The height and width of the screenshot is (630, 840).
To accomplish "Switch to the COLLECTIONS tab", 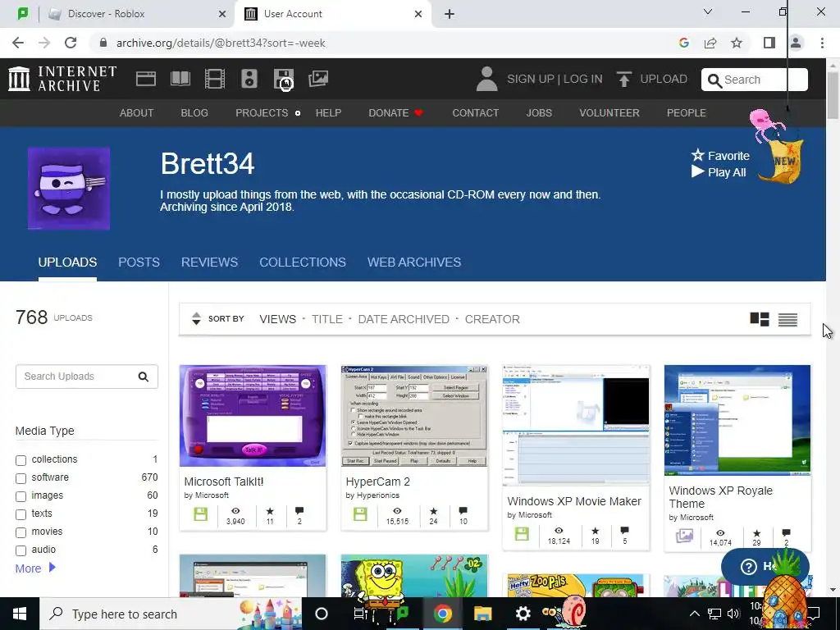I will 303,262.
